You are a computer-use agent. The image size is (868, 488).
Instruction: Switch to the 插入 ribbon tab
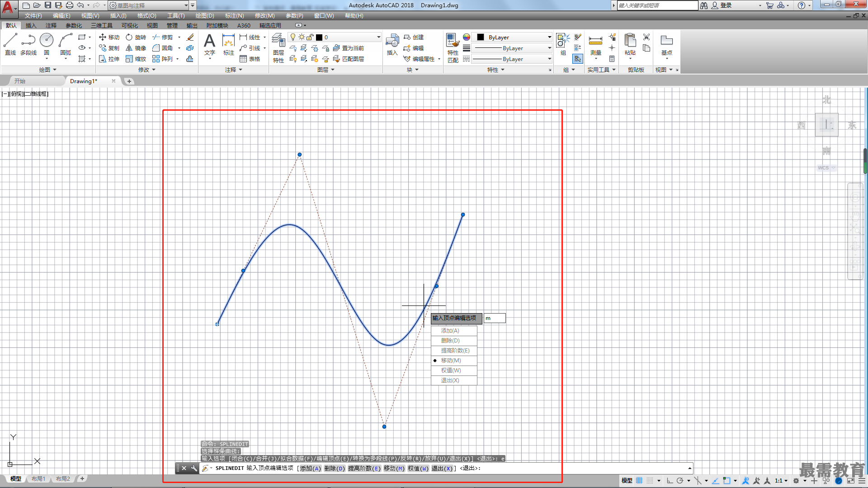31,25
